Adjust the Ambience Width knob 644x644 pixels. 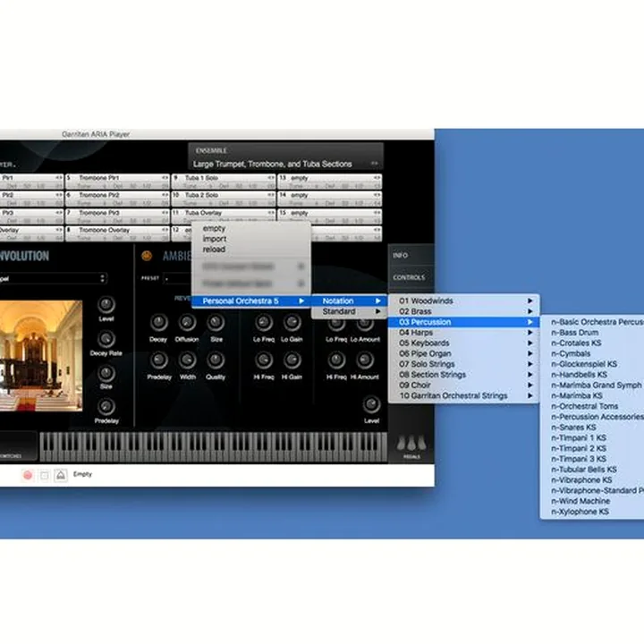click(x=187, y=360)
